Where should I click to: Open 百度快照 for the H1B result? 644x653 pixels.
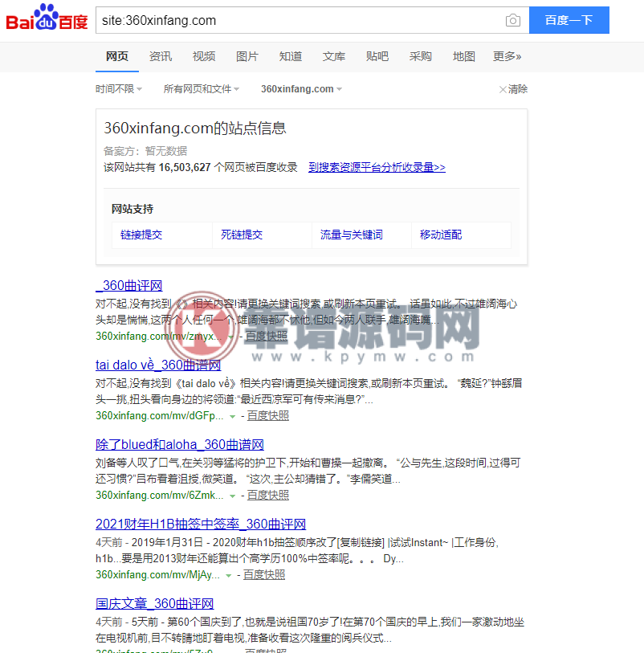(264, 575)
